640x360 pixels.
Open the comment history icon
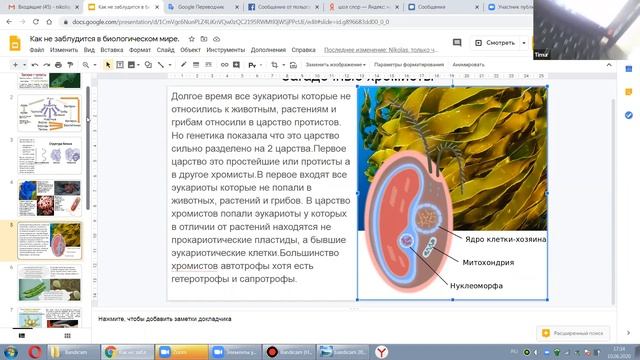(457, 42)
